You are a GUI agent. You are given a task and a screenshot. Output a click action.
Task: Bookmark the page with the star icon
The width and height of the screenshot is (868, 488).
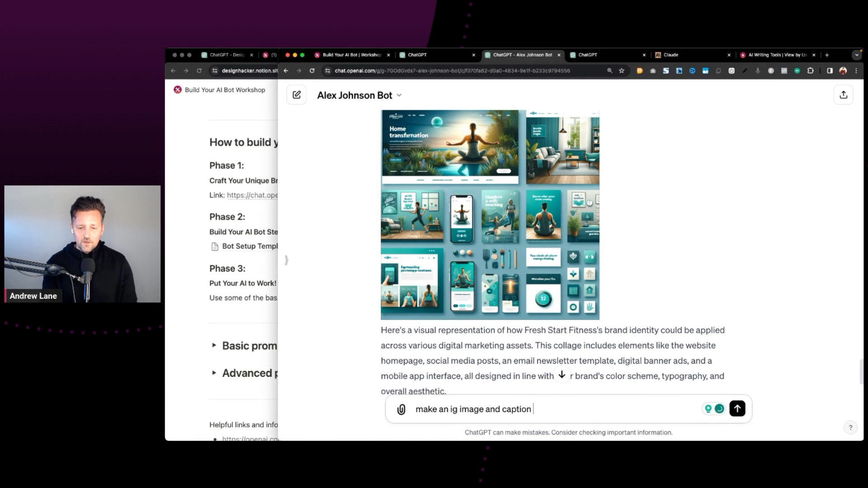tap(622, 71)
